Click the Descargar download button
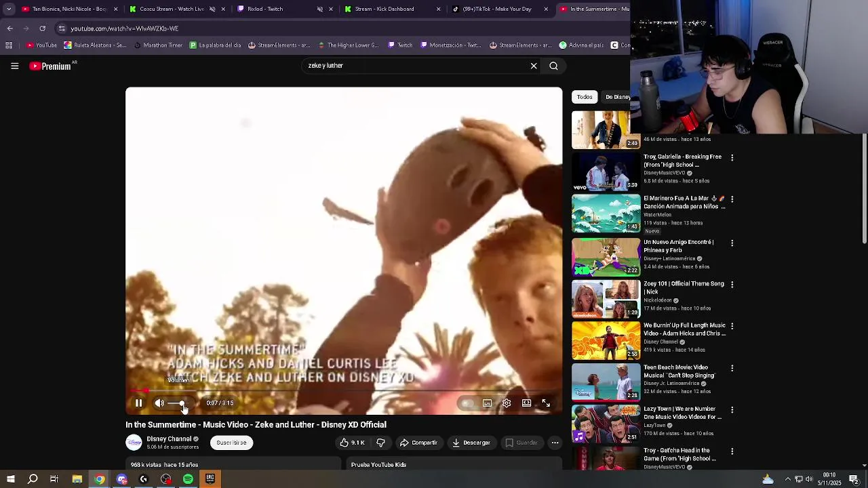 click(471, 443)
